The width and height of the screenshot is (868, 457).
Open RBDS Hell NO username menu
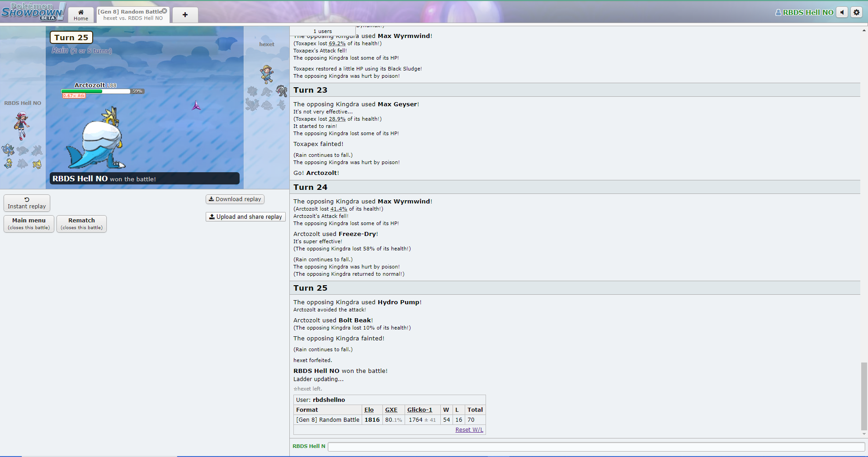pos(804,13)
